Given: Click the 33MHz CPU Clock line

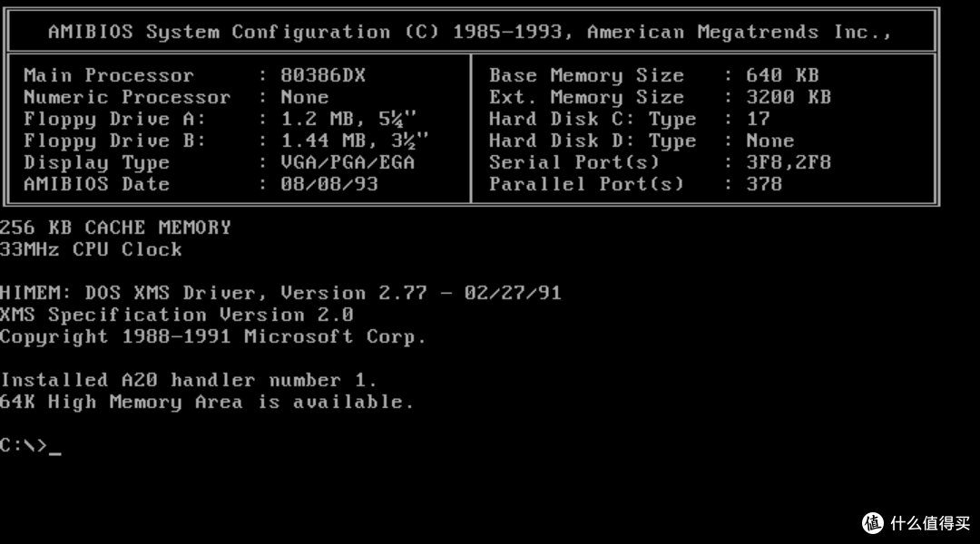Looking at the screenshot, I should click(x=92, y=249).
